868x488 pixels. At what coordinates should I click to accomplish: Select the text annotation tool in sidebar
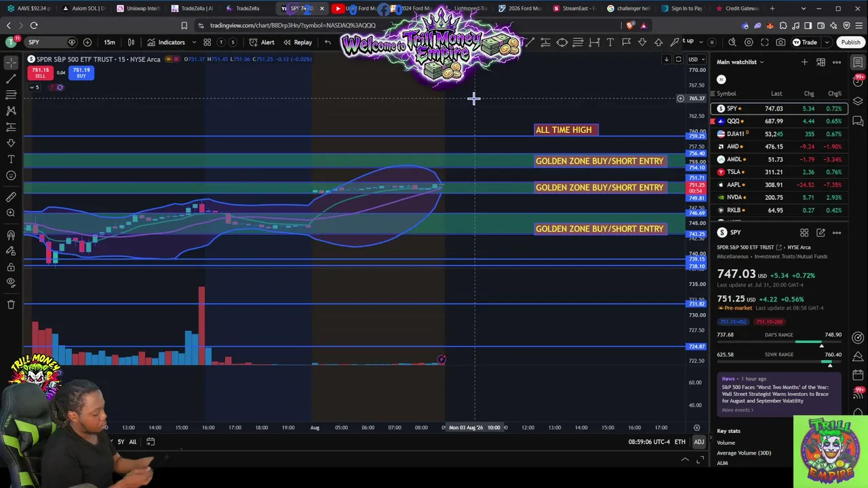[11, 159]
